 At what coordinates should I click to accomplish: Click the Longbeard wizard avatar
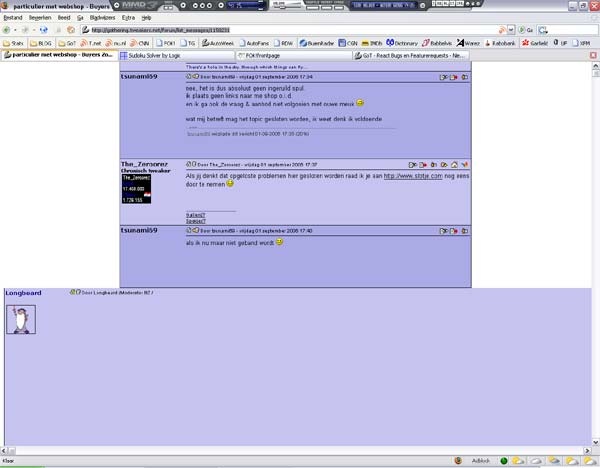pos(21,320)
